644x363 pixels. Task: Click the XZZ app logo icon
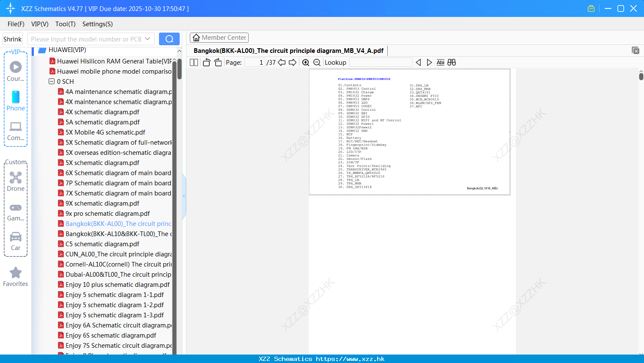click(11, 8)
